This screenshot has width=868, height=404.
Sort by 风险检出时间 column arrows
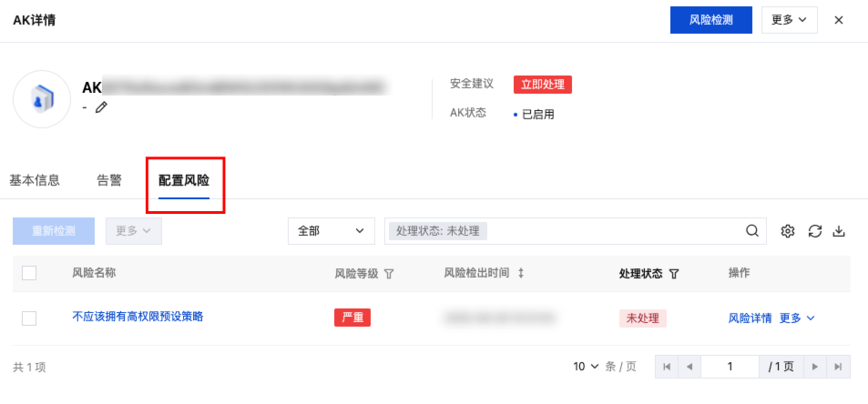click(521, 273)
